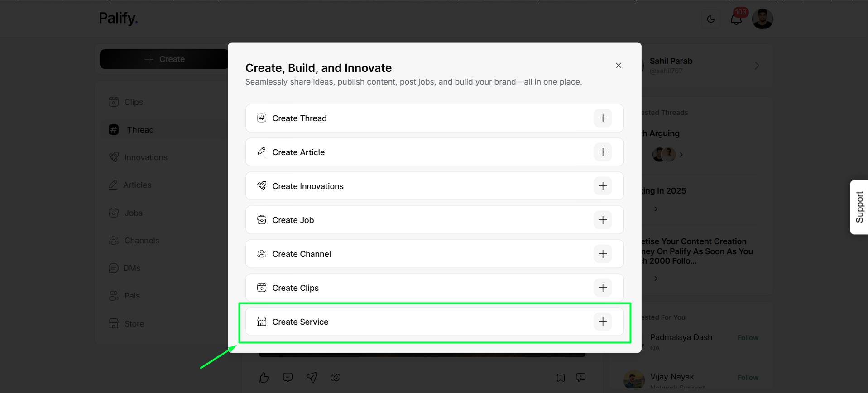The height and width of the screenshot is (393, 868).
Task: Click the Thread hashtag sidebar icon
Action: point(114,130)
